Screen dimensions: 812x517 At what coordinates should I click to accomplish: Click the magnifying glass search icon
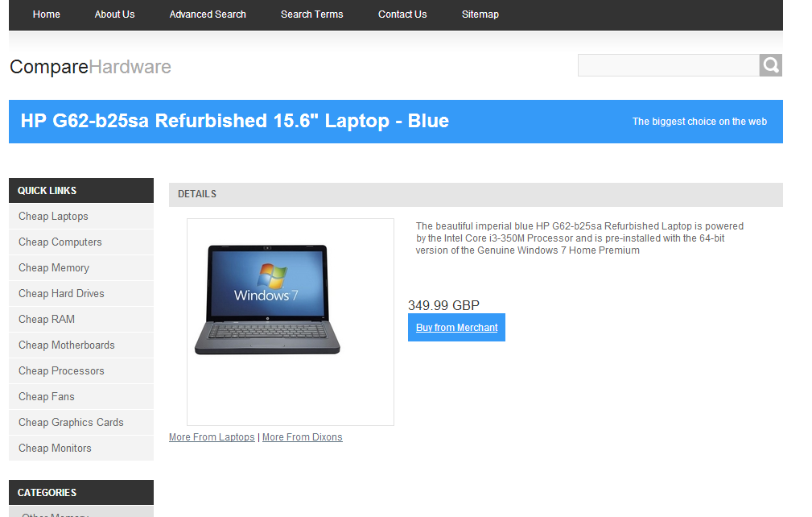pos(771,65)
